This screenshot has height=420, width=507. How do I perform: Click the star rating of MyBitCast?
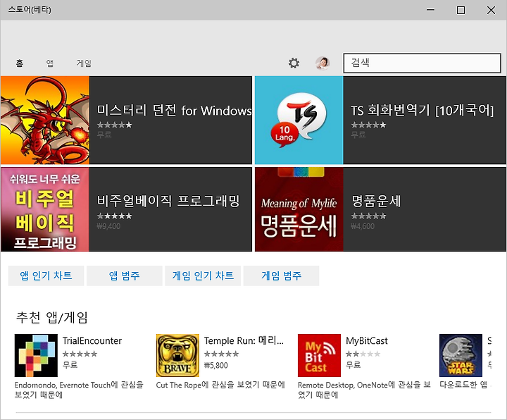click(x=363, y=354)
